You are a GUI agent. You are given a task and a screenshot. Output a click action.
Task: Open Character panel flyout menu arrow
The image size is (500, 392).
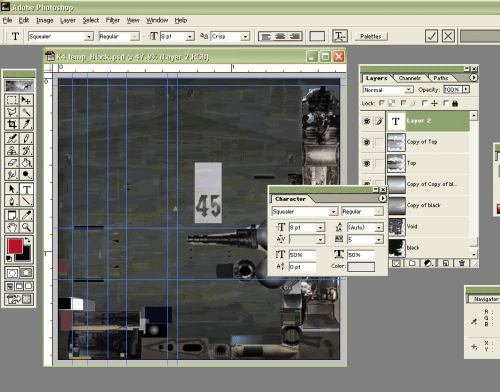[382, 198]
